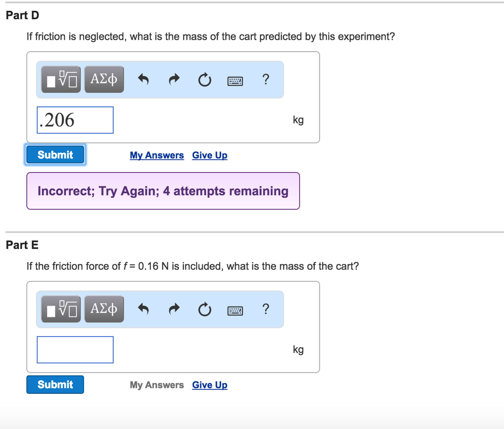Open the help question mark in Part D
This screenshot has width=504, height=429.
266,79
